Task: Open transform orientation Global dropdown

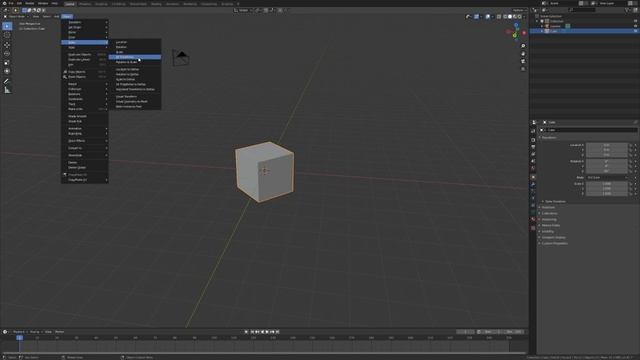Action: pyautogui.click(x=243, y=10)
